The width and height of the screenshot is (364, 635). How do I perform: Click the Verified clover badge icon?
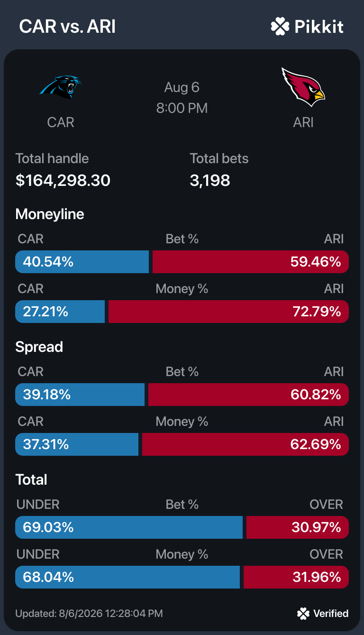click(x=303, y=614)
